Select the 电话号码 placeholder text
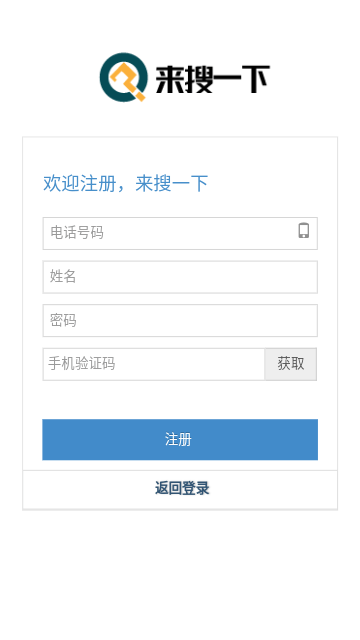The image size is (360, 640). pos(77,233)
